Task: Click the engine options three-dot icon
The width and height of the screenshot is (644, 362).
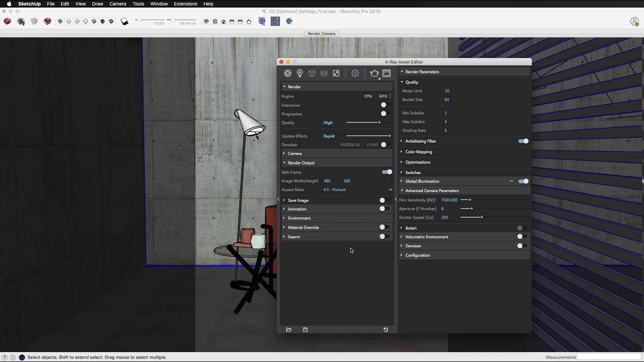Action: pyautogui.click(x=390, y=96)
